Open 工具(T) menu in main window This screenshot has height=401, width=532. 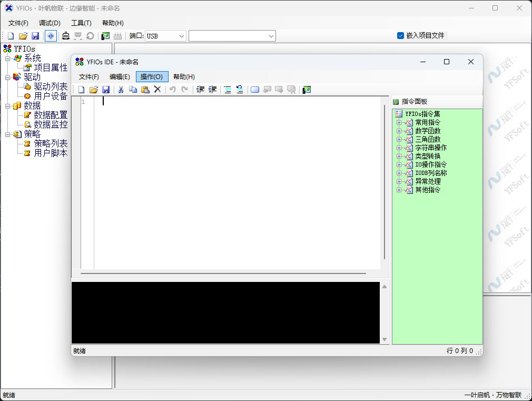(x=81, y=23)
